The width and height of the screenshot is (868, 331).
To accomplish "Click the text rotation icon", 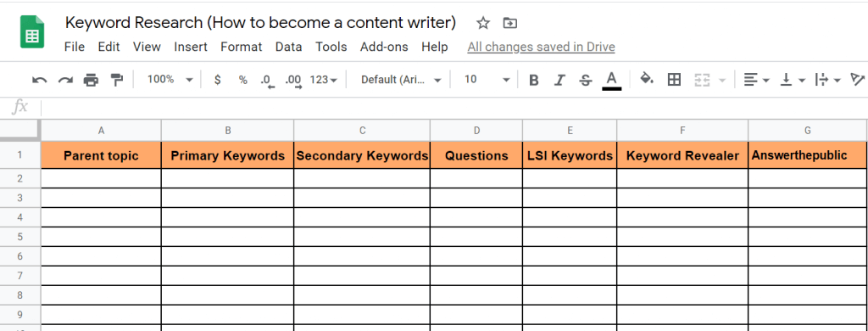I will click(x=858, y=80).
